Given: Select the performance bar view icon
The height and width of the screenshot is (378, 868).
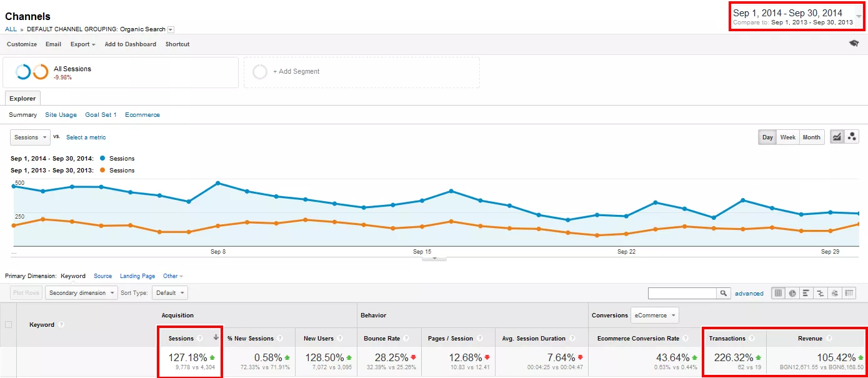Looking at the screenshot, I should pyautogui.click(x=807, y=293).
